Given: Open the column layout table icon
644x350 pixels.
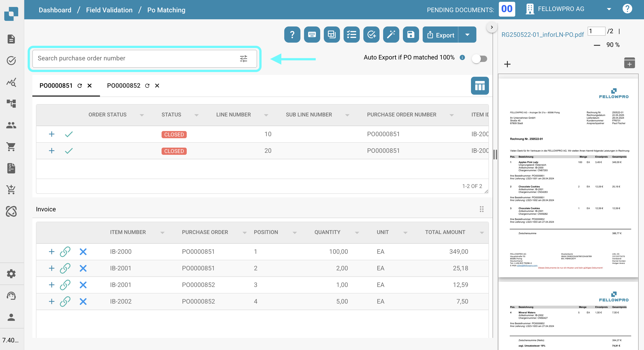Looking at the screenshot, I should pyautogui.click(x=480, y=86).
